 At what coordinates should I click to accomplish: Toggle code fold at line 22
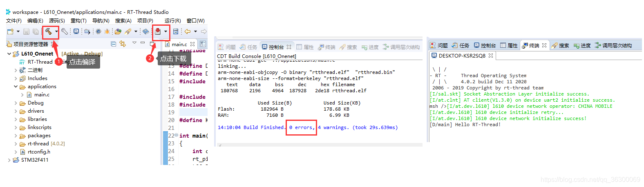click(176, 135)
